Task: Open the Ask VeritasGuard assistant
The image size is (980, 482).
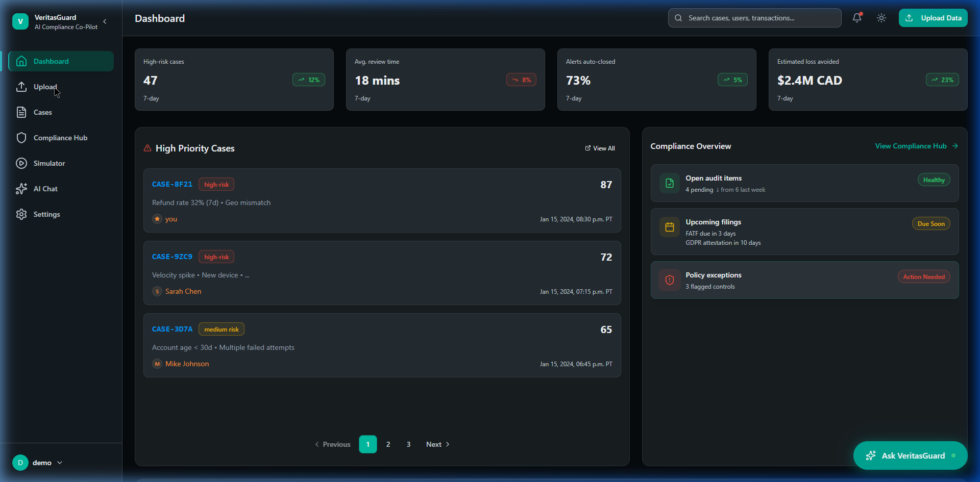Action: (x=910, y=455)
